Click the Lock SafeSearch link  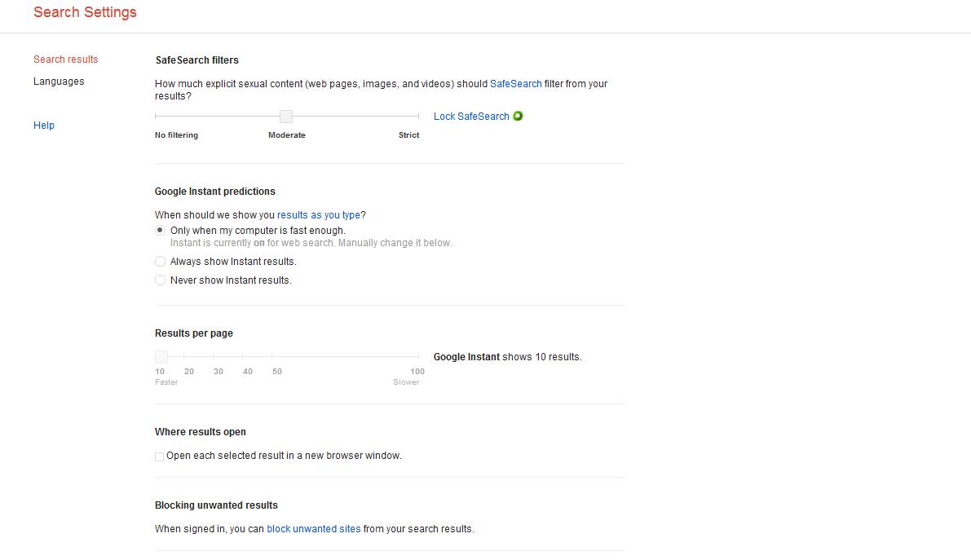(x=471, y=117)
